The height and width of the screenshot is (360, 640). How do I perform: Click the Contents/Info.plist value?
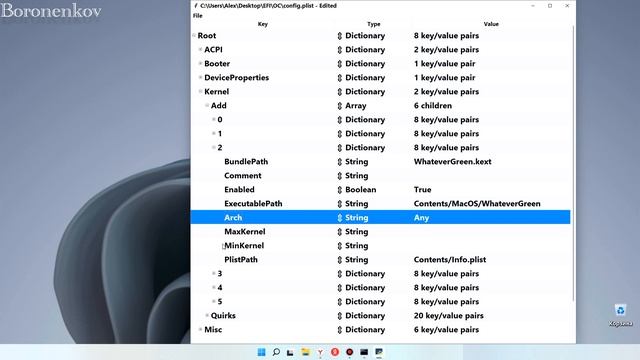coord(450,260)
